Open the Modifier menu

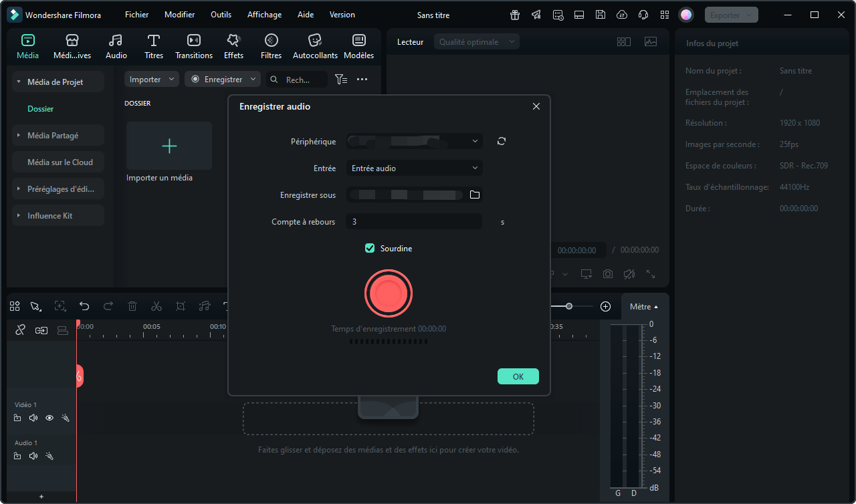[180, 15]
